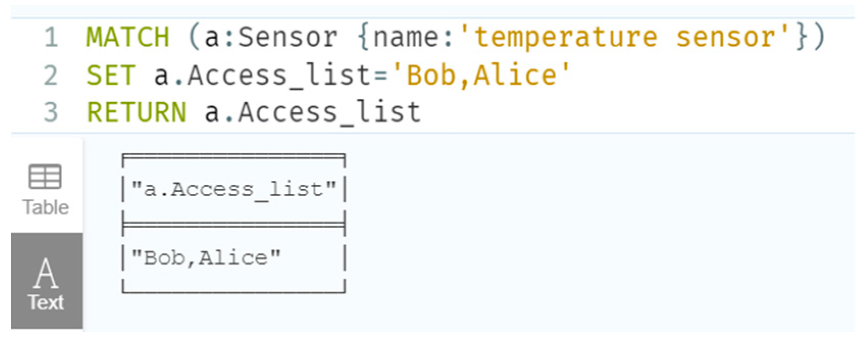Switch to the Table label tab
The height and width of the screenshot is (340, 868).
tap(45, 207)
